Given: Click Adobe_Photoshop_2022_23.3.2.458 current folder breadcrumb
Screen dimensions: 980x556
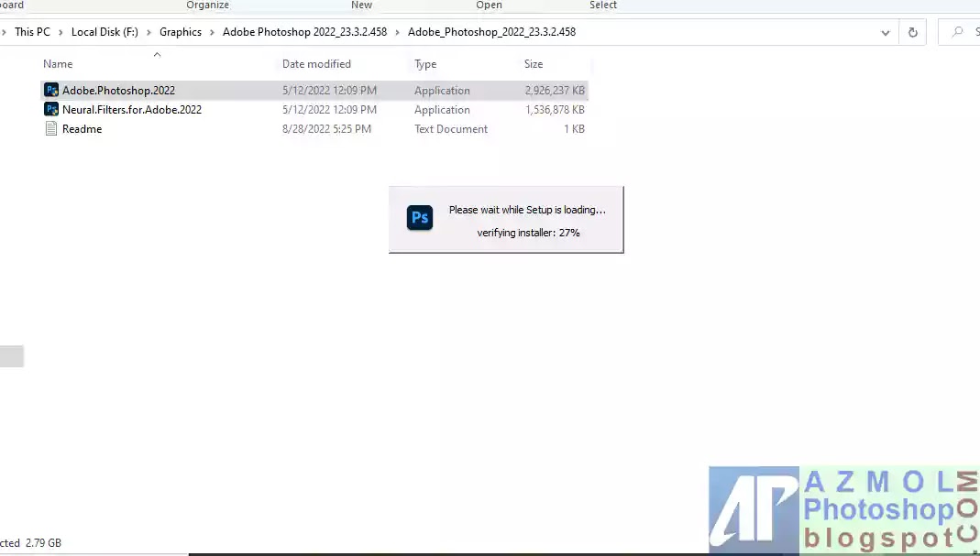Looking at the screenshot, I should pyautogui.click(x=492, y=32).
